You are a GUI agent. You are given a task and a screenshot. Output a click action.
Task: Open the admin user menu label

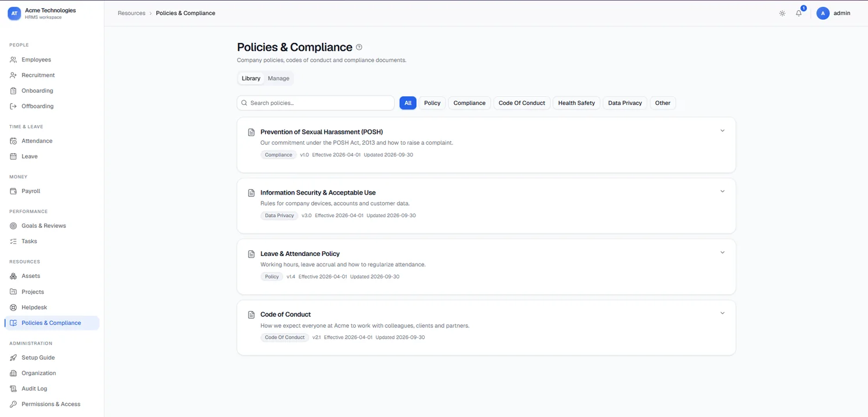[x=842, y=13]
